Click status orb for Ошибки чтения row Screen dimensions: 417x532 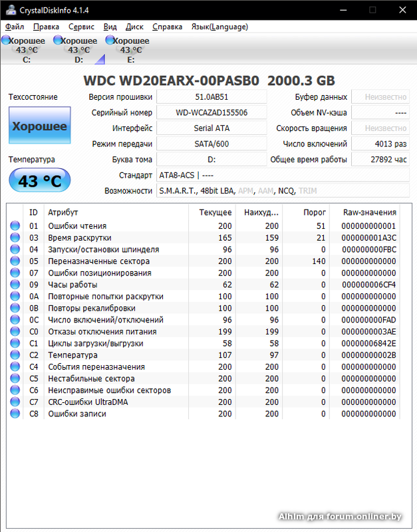15,225
